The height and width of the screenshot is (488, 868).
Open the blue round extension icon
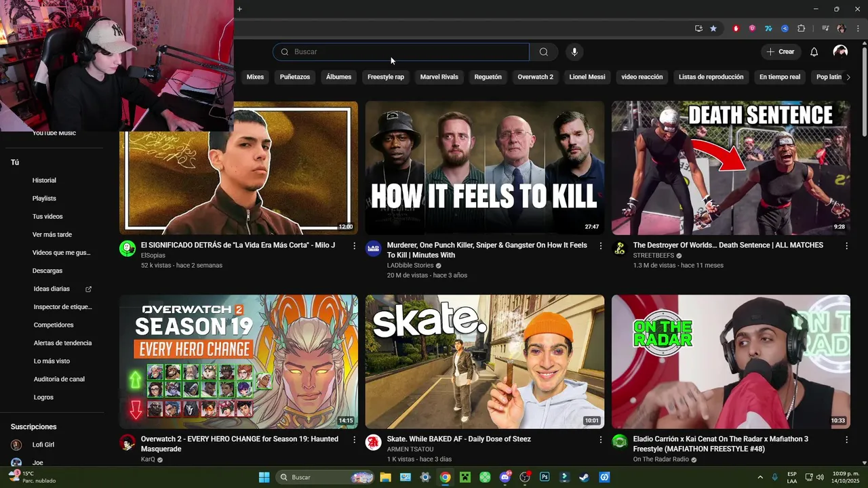pos(785,28)
